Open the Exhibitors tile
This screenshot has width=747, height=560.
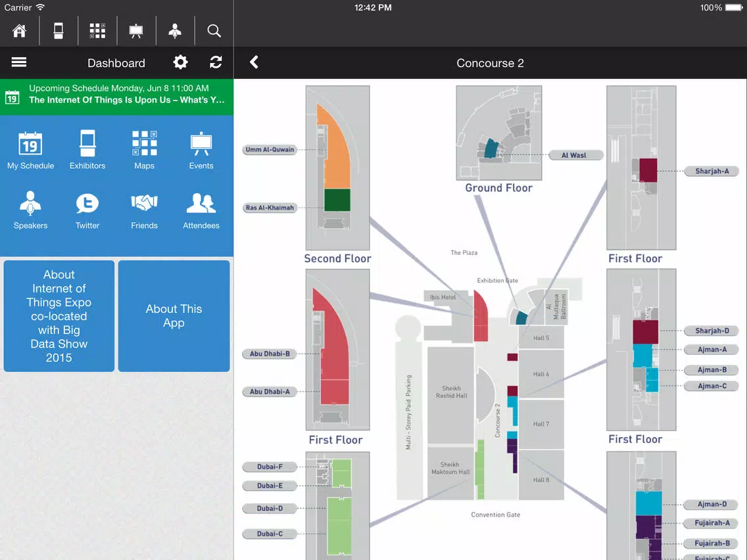pos(87,150)
